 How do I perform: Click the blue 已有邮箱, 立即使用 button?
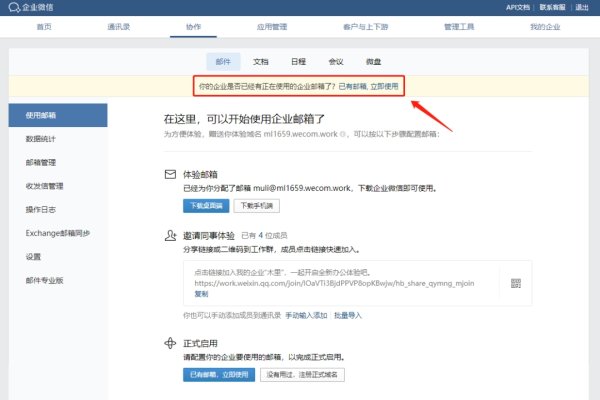click(219, 375)
